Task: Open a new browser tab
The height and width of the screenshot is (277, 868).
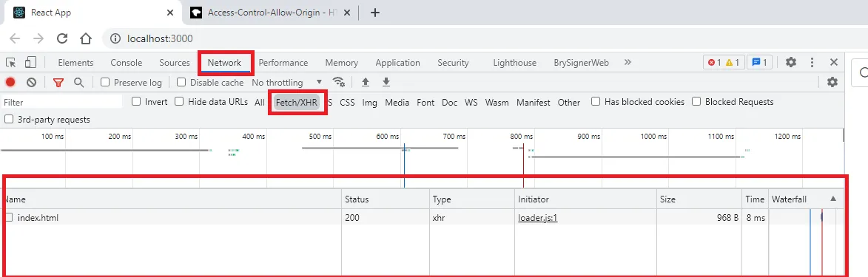Action: 374,12
